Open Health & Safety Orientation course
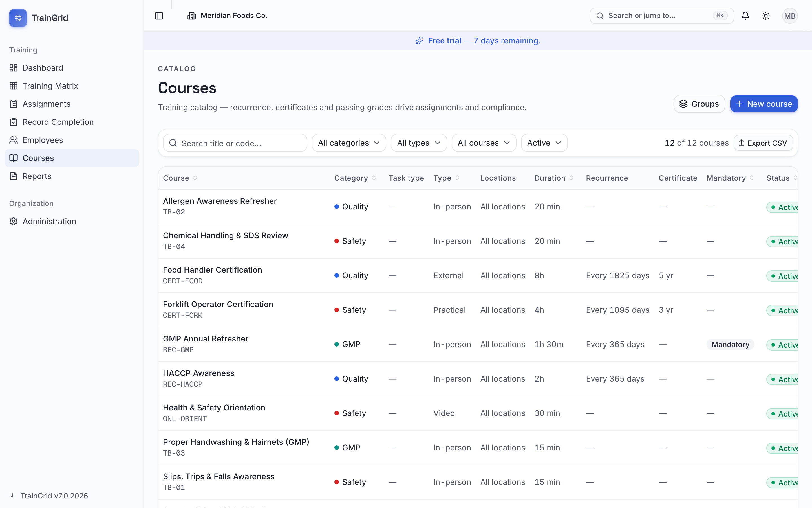 click(x=214, y=408)
